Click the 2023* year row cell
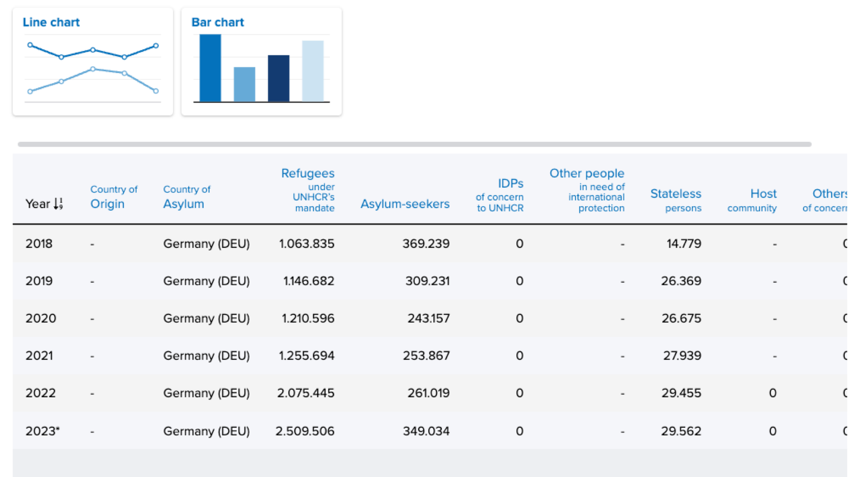The height and width of the screenshot is (477, 868). click(x=42, y=431)
